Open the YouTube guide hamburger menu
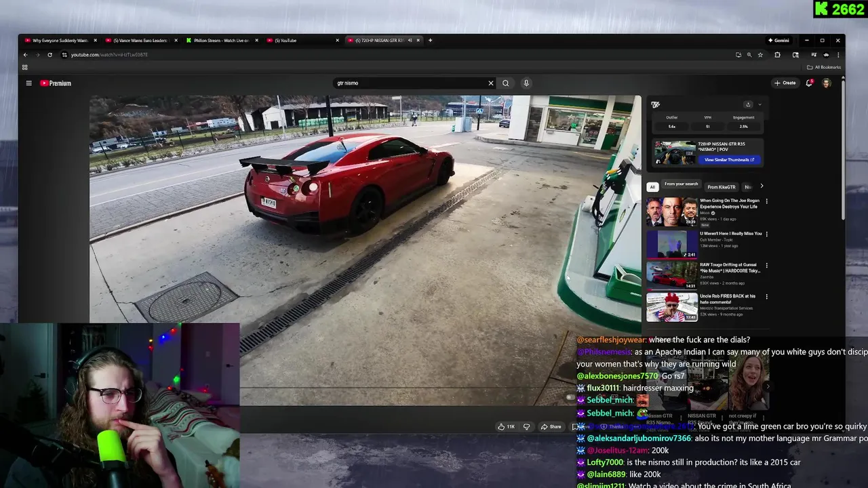The height and width of the screenshot is (488, 868). coord(28,83)
